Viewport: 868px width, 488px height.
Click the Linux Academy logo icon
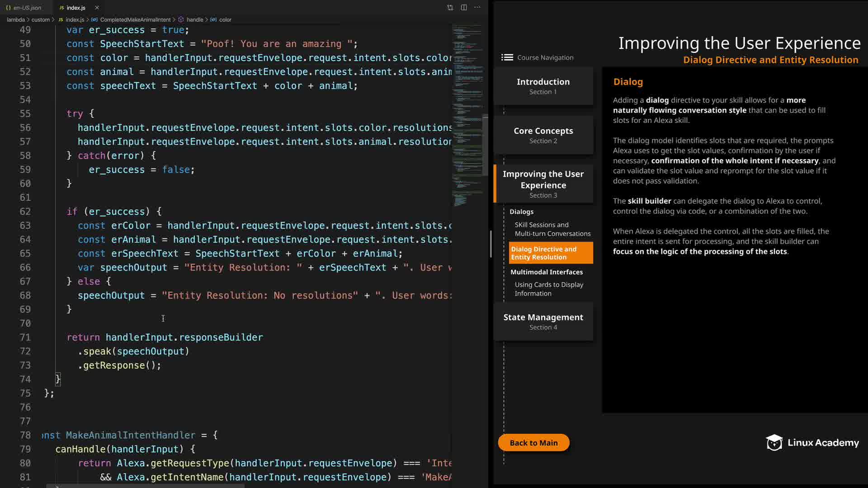click(x=774, y=443)
